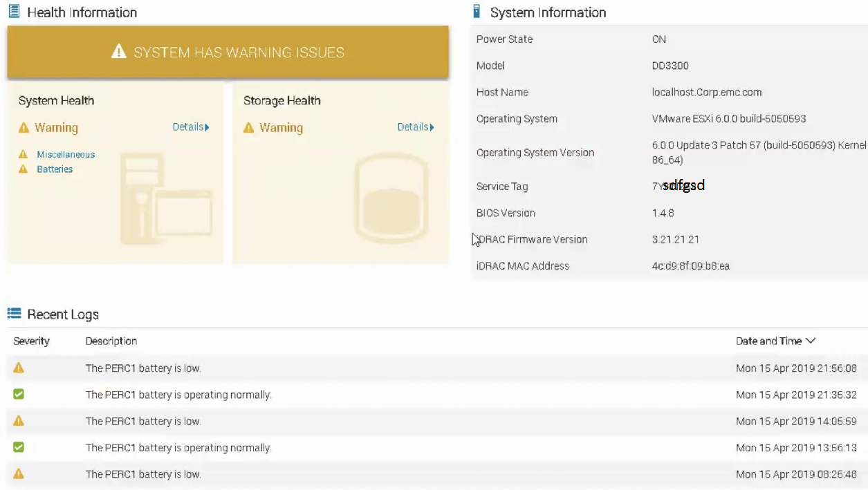This screenshot has height=490, width=868.
Task: Open the Batteries warning link
Action: click(x=55, y=169)
